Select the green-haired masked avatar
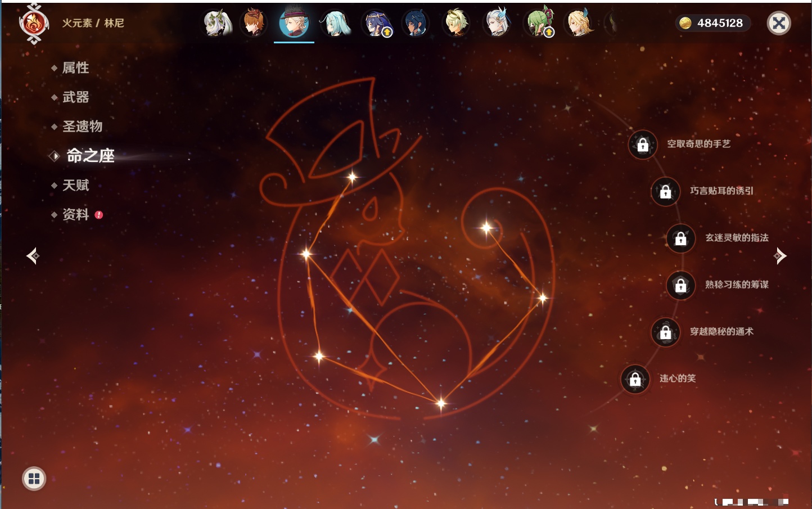The width and height of the screenshot is (812, 509). (539, 23)
